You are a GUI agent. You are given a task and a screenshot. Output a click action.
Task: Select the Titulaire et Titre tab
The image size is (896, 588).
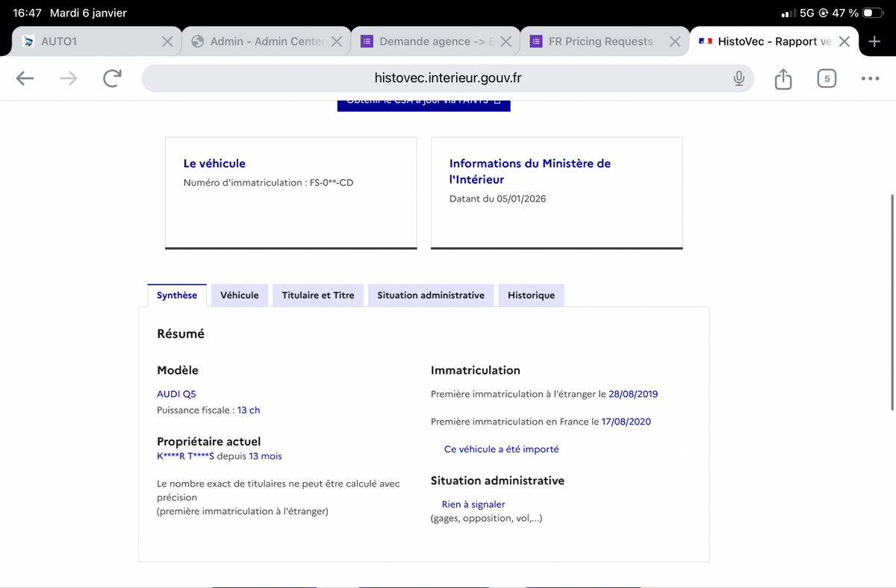pos(317,295)
